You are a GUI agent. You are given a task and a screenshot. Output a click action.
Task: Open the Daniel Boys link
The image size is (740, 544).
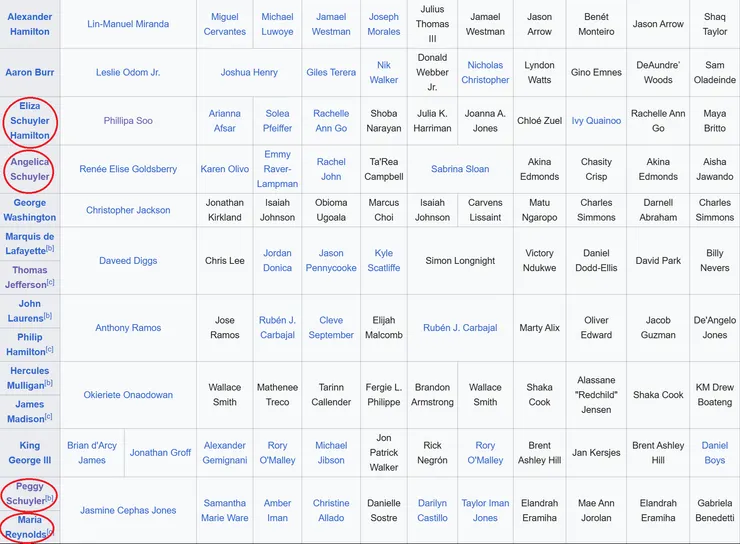coord(714,453)
